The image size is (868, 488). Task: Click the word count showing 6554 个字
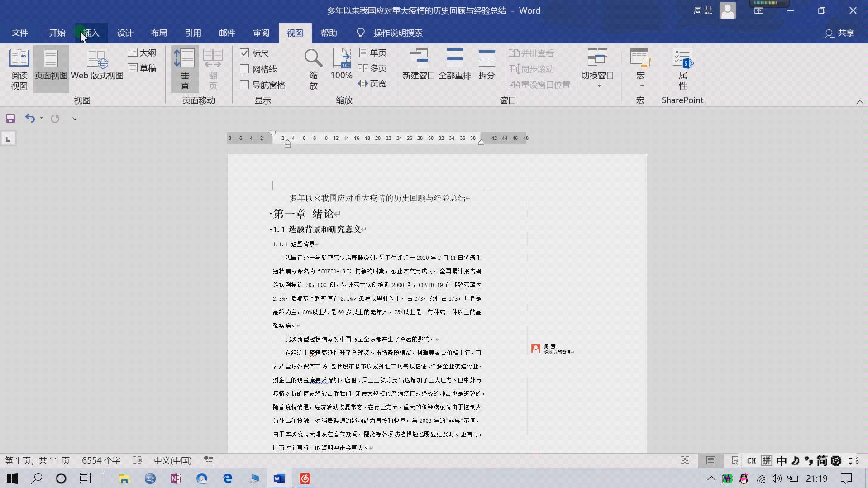(100, 460)
